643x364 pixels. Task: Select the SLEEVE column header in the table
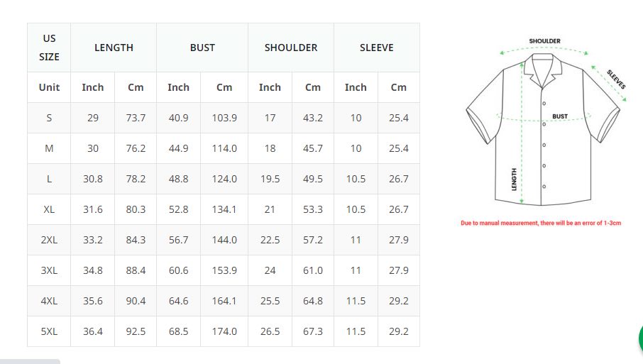(376, 48)
